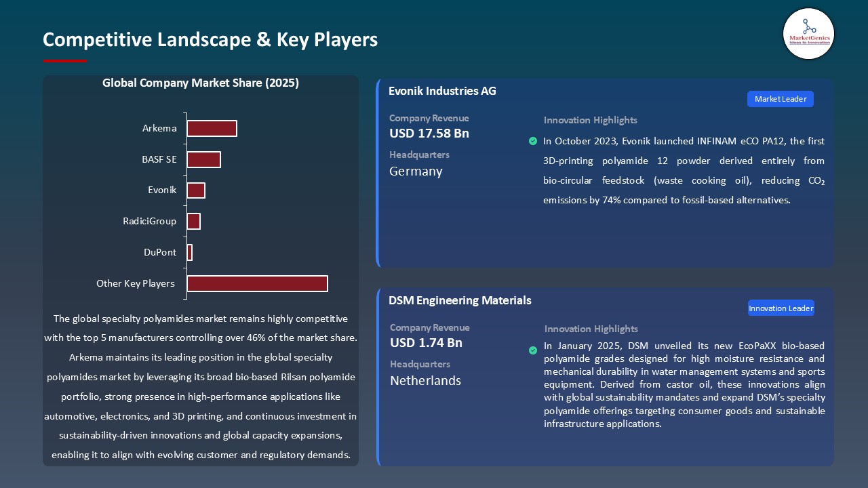
Task: Click the green checkmark beside DSM's highlight
Action: (533, 350)
